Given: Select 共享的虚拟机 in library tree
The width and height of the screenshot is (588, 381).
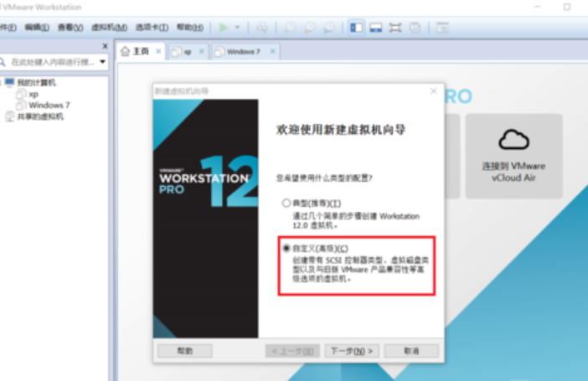Looking at the screenshot, I should click(40, 116).
